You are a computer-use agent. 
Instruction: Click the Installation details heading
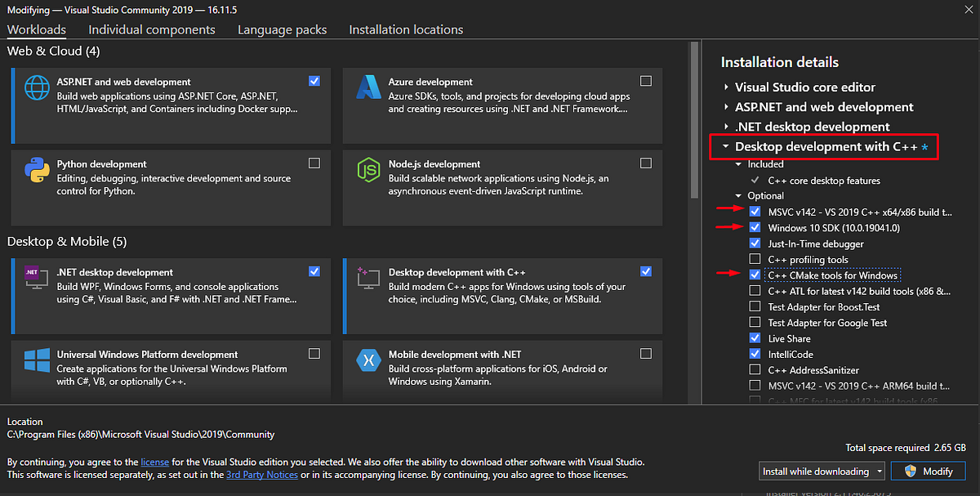[780, 62]
